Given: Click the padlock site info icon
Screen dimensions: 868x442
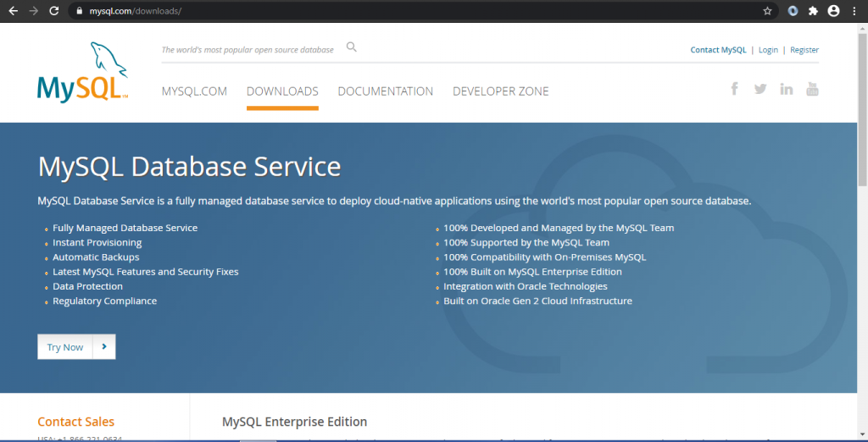Looking at the screenshot, I should [x=79, y=11].
